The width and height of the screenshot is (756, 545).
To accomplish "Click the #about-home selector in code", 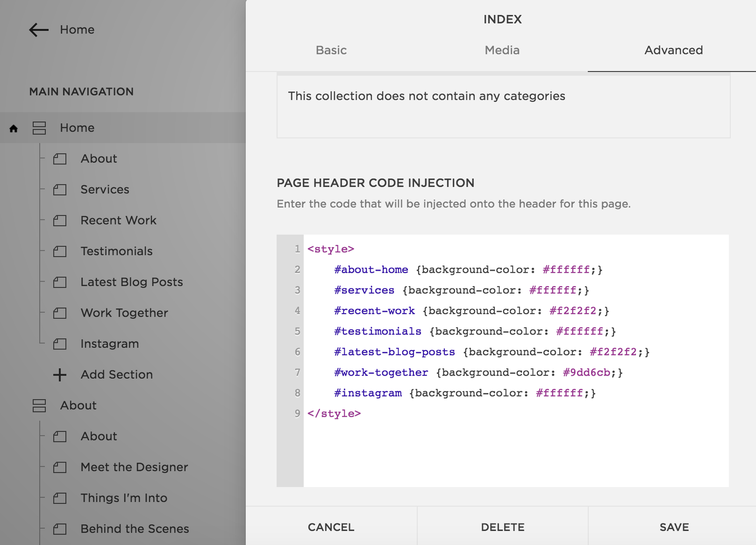I will tap(371, 270).
